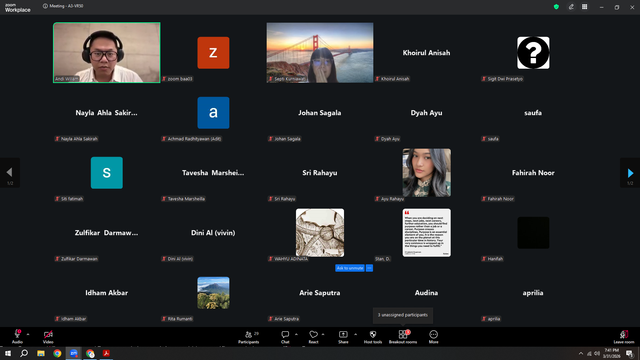Expand the share options arrow
The width and height of the screenshot is (640, 360).
(x=356, y=334)
